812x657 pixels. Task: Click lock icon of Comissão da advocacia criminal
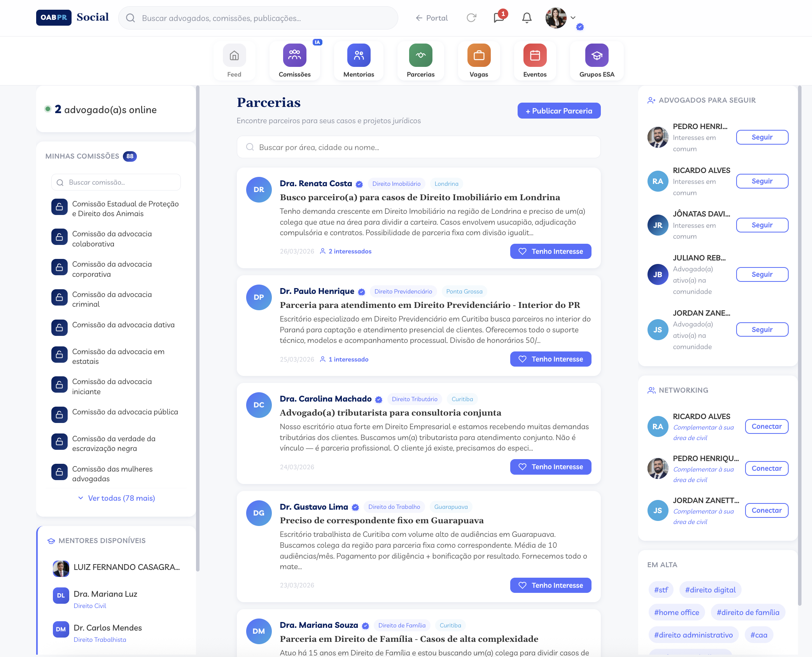coord(59,297)
